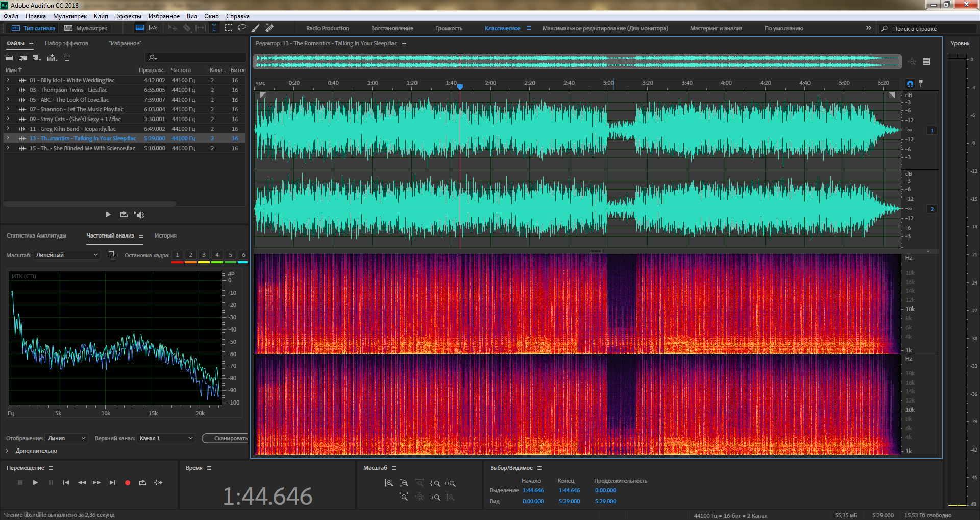Expand Дополнительно section
The width and height of the screenshot is (980, 520).
(x=7, y=451)
